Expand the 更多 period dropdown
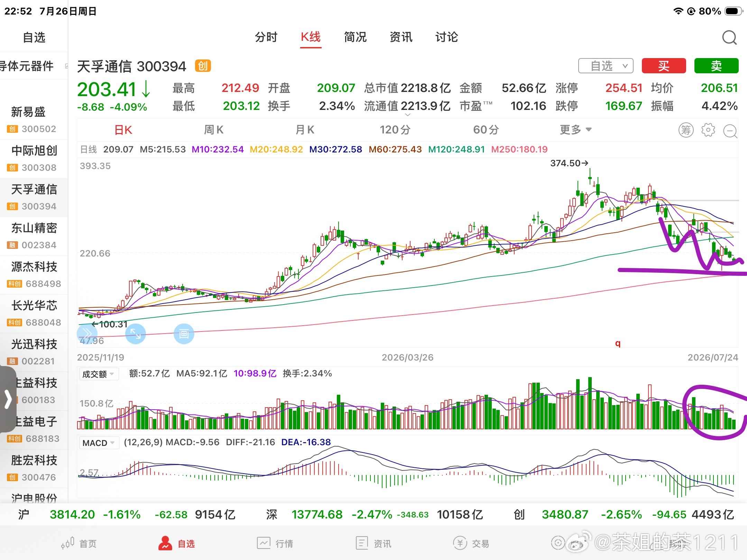 575,130
